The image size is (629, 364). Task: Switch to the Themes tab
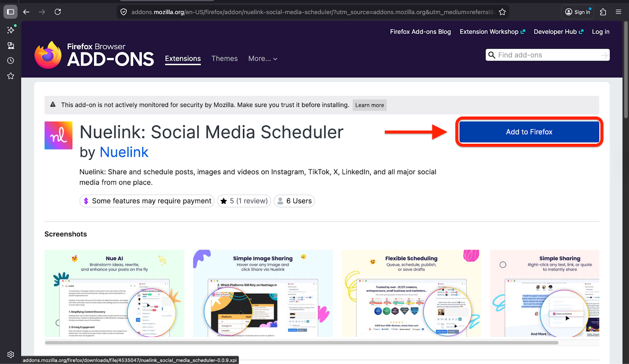(224, 59)
